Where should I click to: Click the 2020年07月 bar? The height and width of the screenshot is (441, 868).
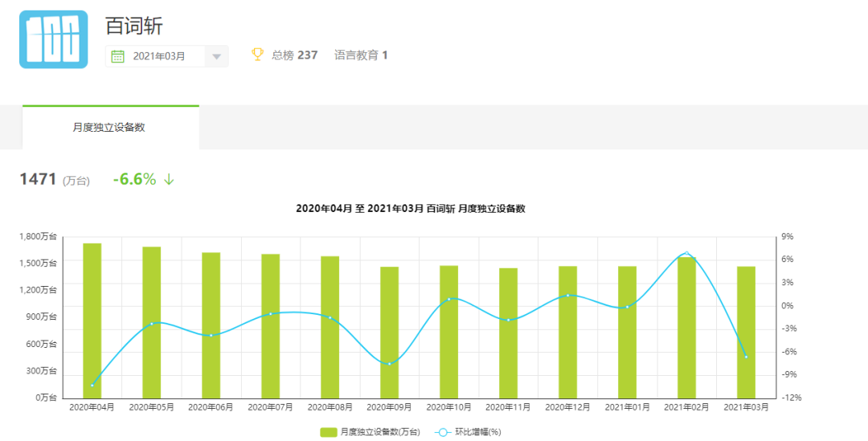pyautogui.click(x=271, y=326)
